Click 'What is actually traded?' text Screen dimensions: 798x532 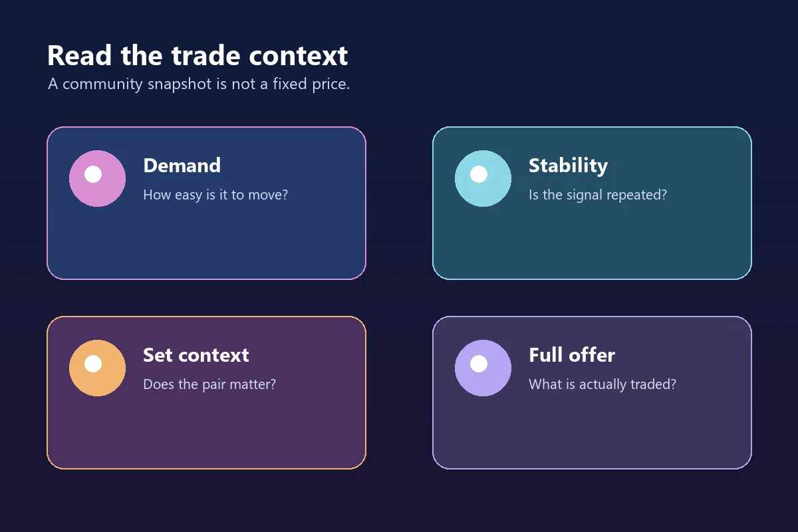pyautogui.click(x=602, y=384)
